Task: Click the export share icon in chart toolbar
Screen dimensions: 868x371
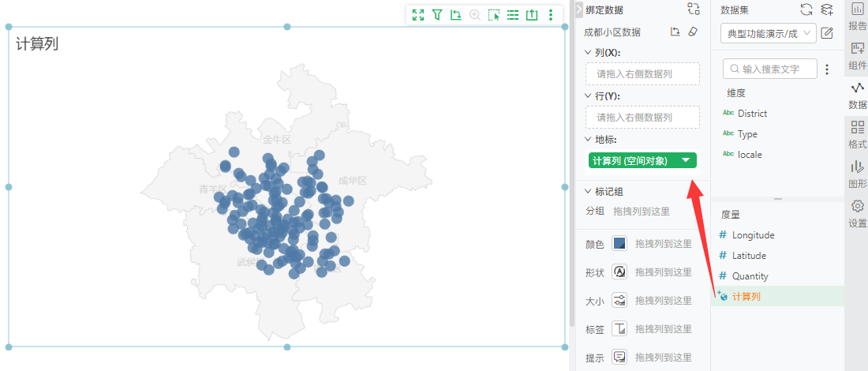Action: tap(531, 15)
